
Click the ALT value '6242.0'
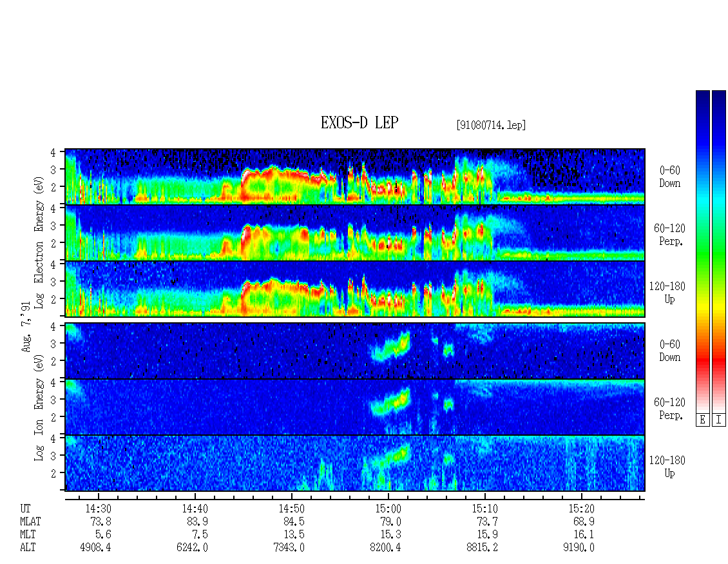point(192,548)
